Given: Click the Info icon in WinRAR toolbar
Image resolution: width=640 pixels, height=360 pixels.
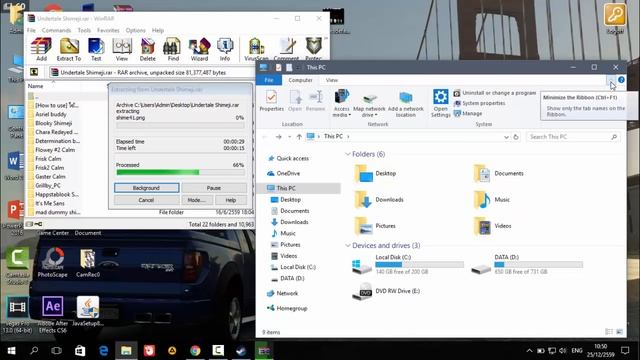Looking at the screenshot, I should coord(225,49).
